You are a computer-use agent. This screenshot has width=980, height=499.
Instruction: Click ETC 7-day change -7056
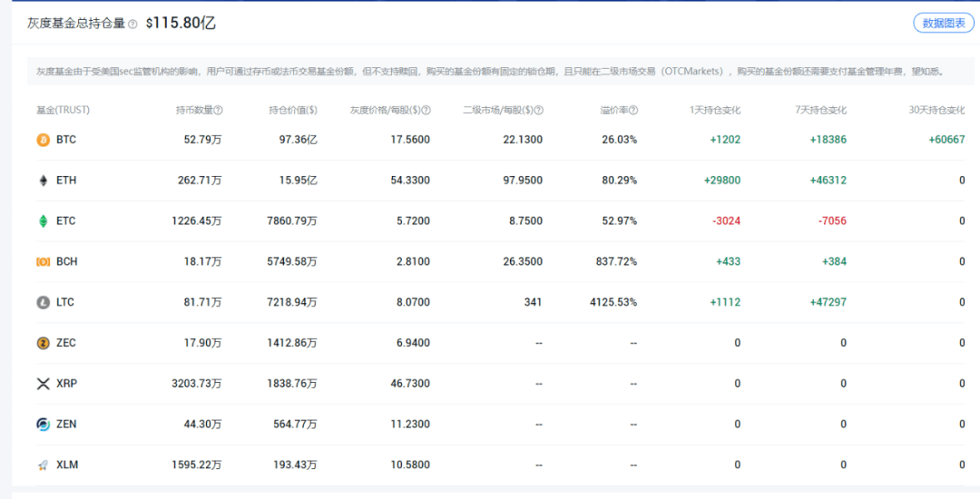pos(831,220)
